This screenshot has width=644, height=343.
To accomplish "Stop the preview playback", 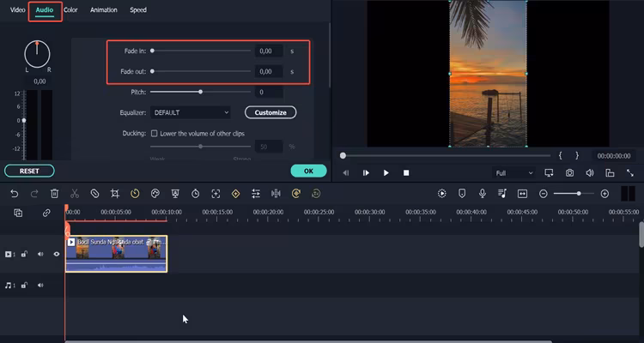I will click(x=406, y=173).
